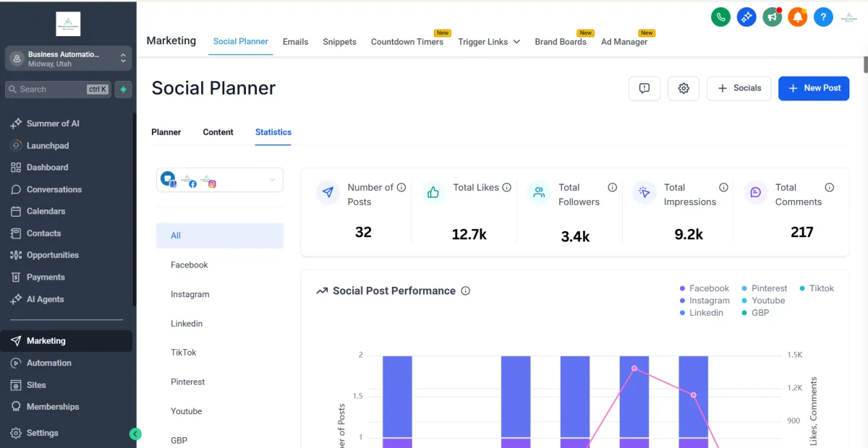Open the blue help question mark icon

click(823, 17)
